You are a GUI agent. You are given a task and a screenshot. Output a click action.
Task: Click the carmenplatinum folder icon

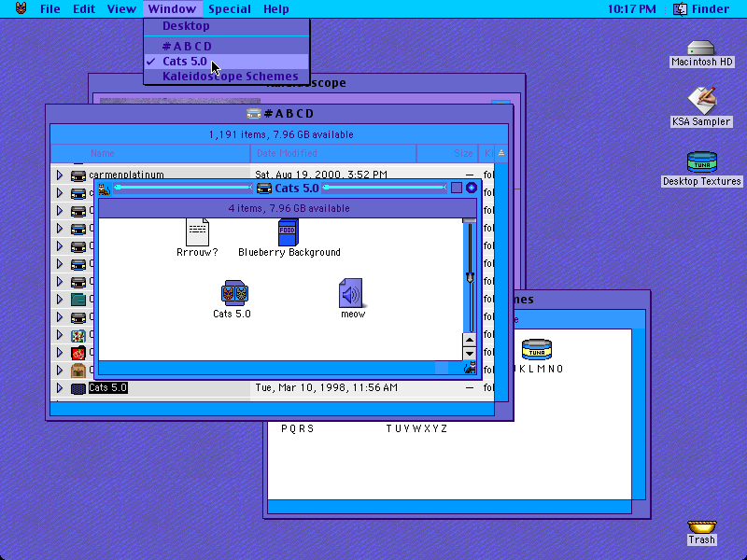(78, 175)
